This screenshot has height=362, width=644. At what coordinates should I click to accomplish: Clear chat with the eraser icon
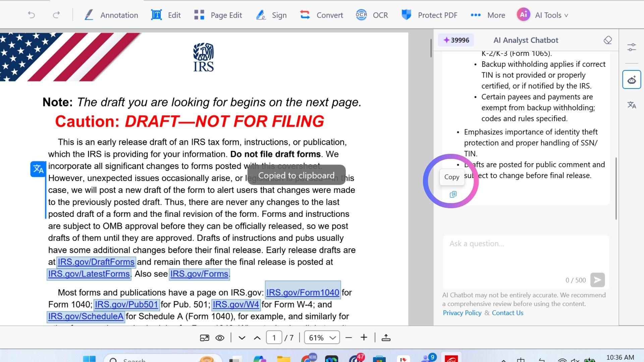[607, 40]
